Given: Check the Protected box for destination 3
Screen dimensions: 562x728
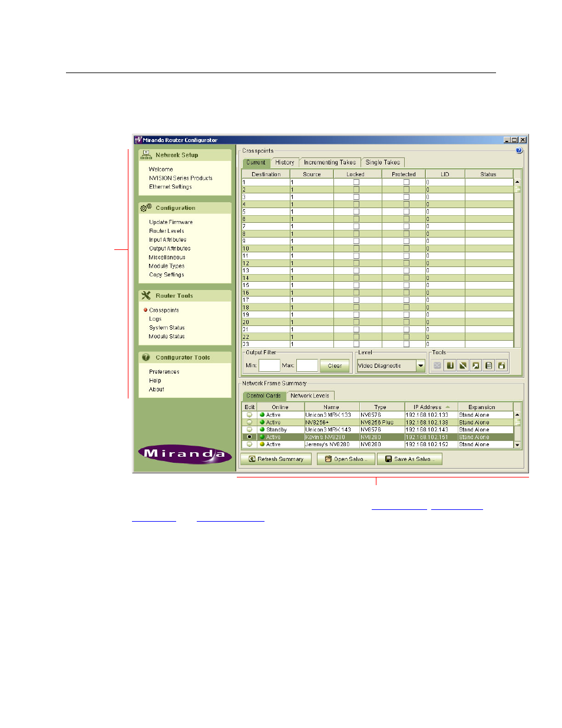Looking at the screenshot, I should (x=406, y=197).
